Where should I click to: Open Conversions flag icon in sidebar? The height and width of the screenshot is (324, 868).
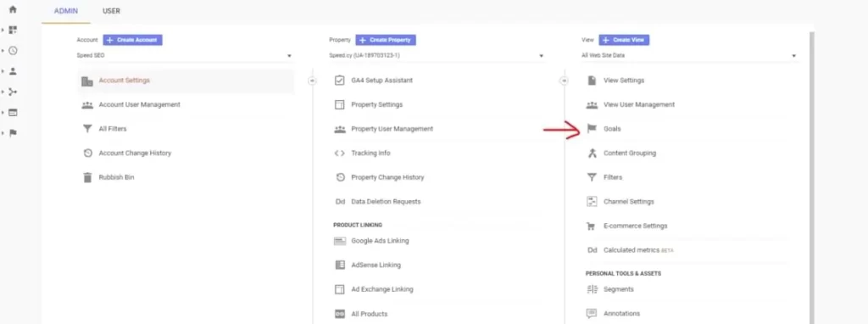tap(13, 133)
